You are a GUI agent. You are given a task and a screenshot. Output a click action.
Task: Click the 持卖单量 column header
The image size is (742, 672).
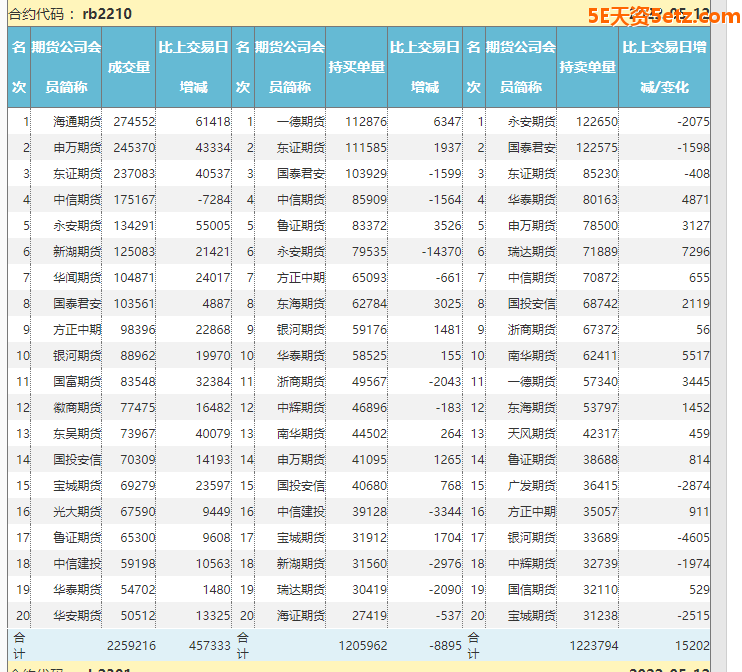tap(587, 67)
